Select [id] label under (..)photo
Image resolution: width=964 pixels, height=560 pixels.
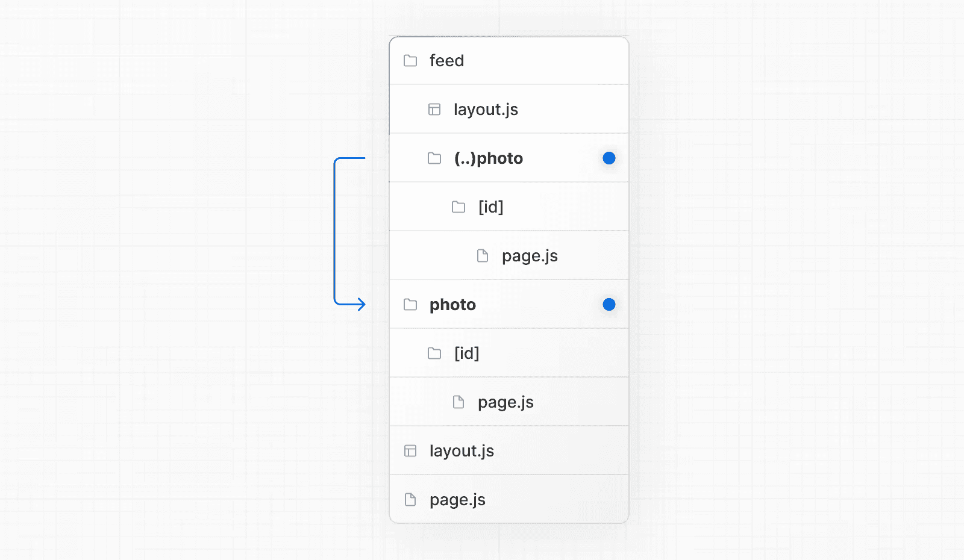tap(490, 207)
